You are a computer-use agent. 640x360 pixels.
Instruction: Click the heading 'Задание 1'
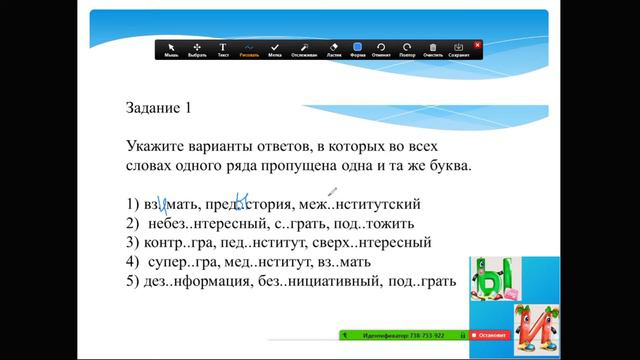[x=158, y=108]
